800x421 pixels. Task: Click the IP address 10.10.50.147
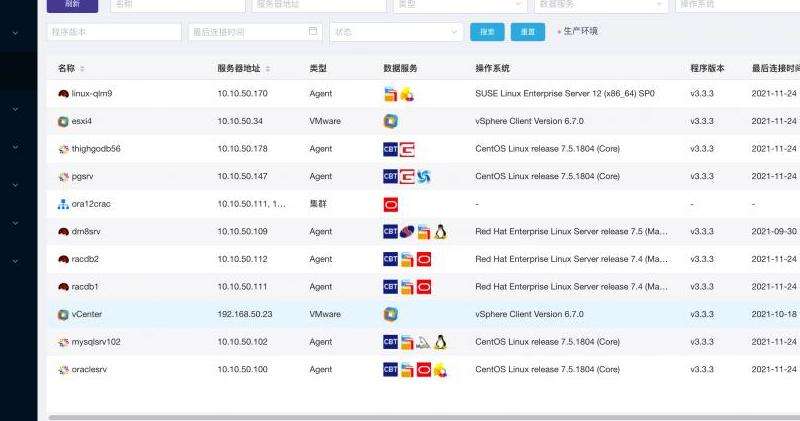pos(242,177)
